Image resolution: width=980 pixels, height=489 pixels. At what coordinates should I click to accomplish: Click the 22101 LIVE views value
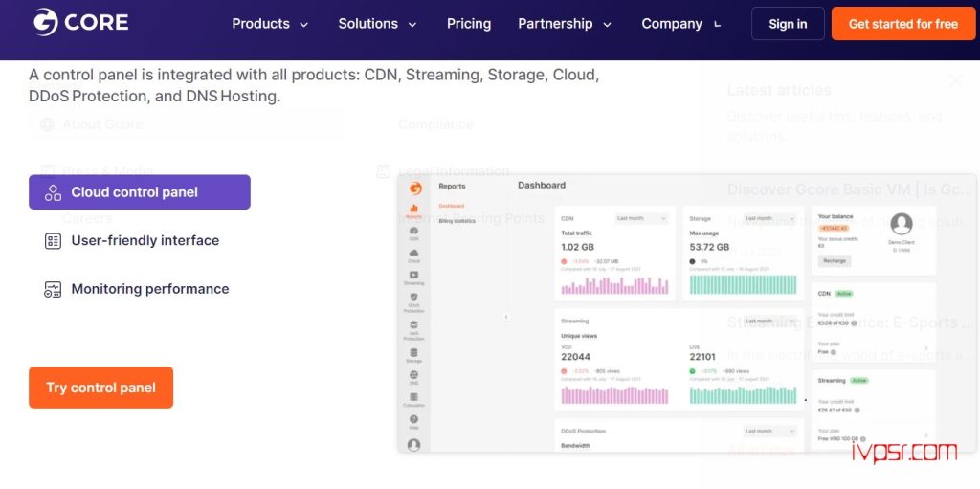point(702,357)
